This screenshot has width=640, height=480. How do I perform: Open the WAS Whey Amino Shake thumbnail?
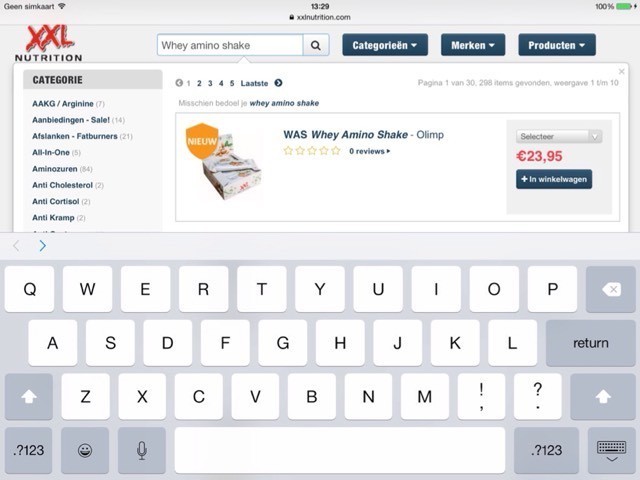click(x=224, y=162)
